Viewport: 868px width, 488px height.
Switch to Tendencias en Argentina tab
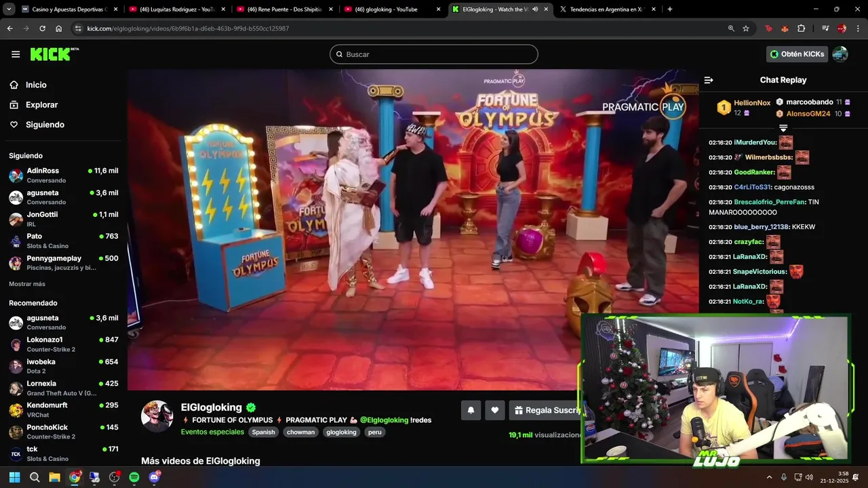point(607,9)
